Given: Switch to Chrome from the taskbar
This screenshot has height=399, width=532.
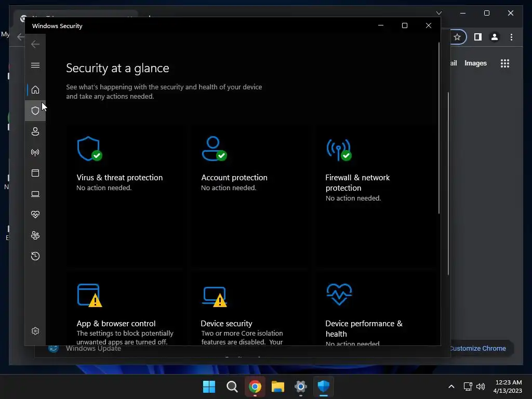Looking at the screenshot, I should [255, 387].
